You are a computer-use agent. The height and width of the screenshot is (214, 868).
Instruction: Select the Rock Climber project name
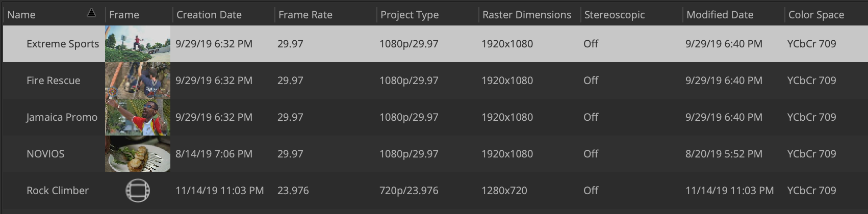(58, 191)
